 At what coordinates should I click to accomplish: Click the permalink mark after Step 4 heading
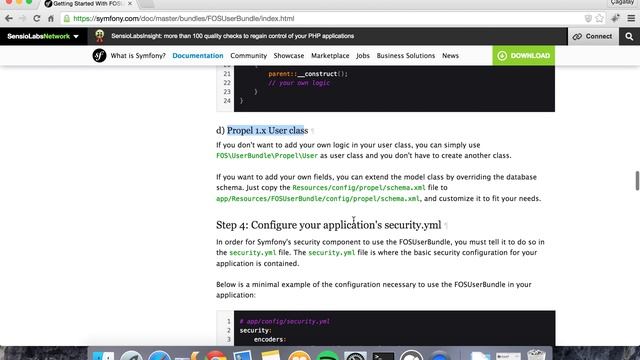(x=446, y=225)
